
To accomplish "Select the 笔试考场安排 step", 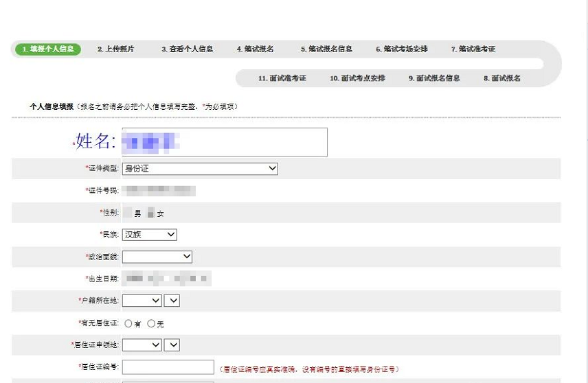I will click(x=402, y=49).
